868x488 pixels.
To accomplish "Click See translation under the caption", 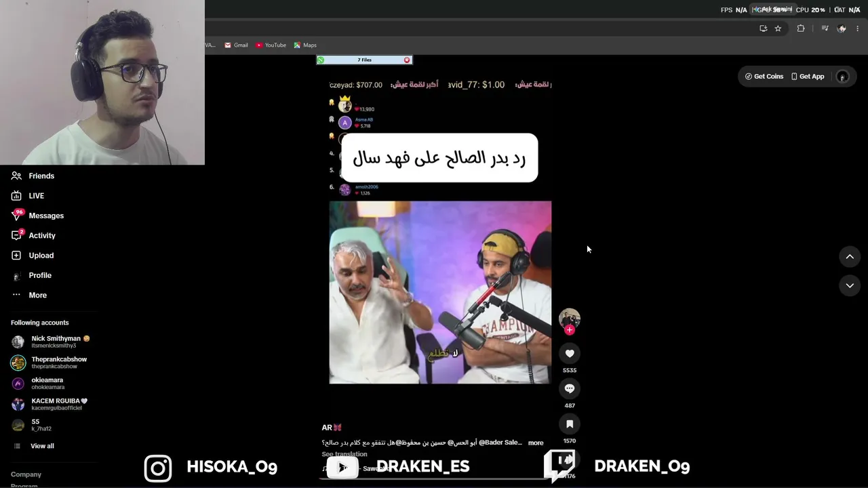I will [x=344, y=454].
